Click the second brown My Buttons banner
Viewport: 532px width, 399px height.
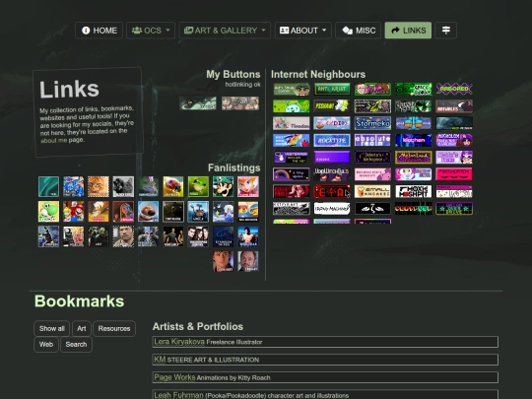click(240, 103)
